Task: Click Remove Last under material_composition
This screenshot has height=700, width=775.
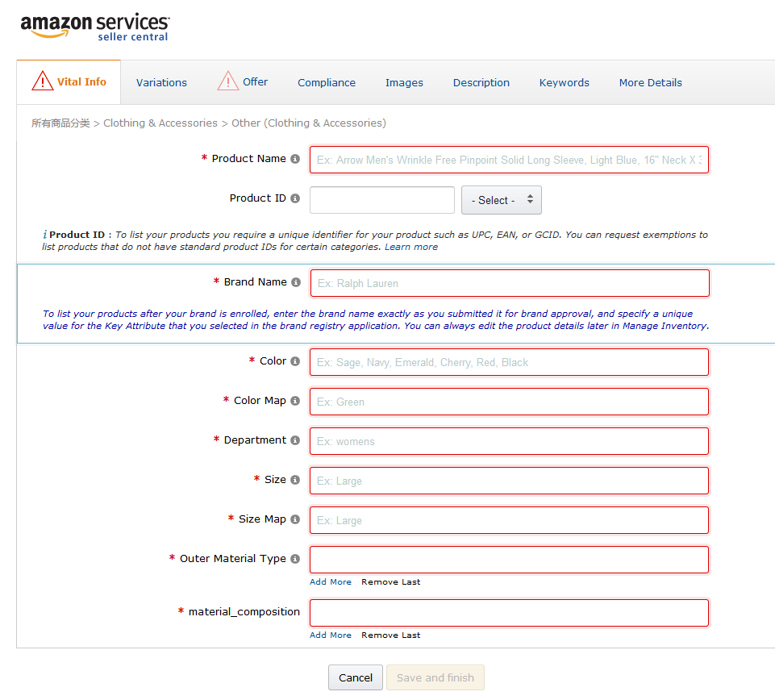Action: pos(390,635)
